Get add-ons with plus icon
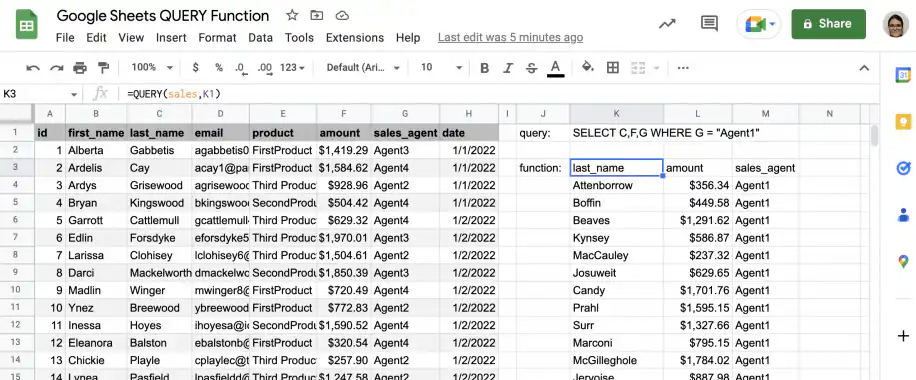The width and height of the screenshot is (916, 380). (903, 336)
